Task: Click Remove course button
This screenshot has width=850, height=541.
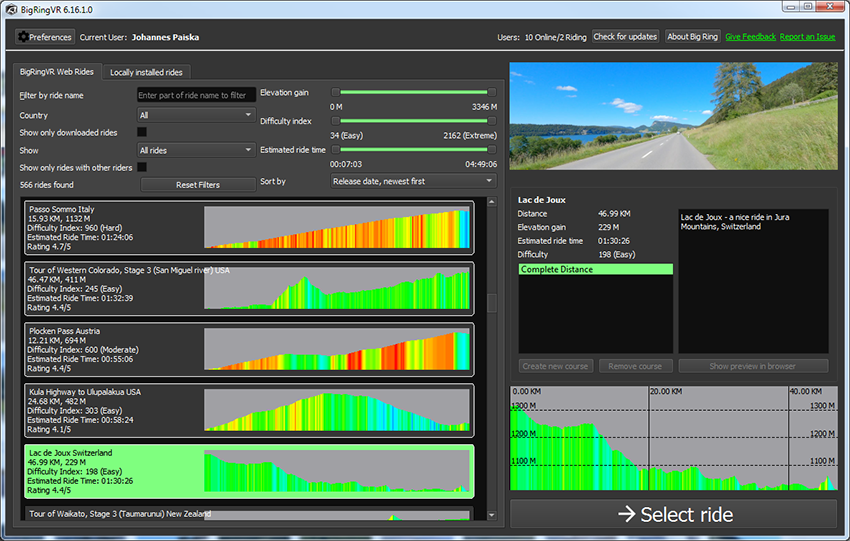Action: coord(635,366)
